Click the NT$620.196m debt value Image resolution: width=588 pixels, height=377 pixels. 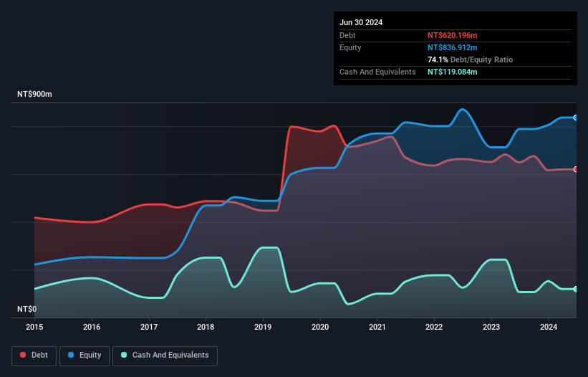point(452,35)
